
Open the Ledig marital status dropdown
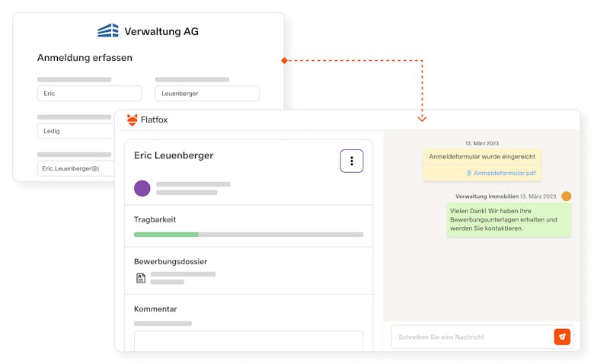pyautogui.click(x=76, y=131)
